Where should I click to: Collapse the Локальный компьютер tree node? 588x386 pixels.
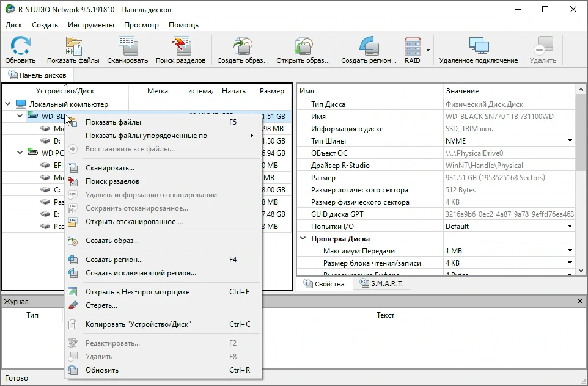point(8,104)
